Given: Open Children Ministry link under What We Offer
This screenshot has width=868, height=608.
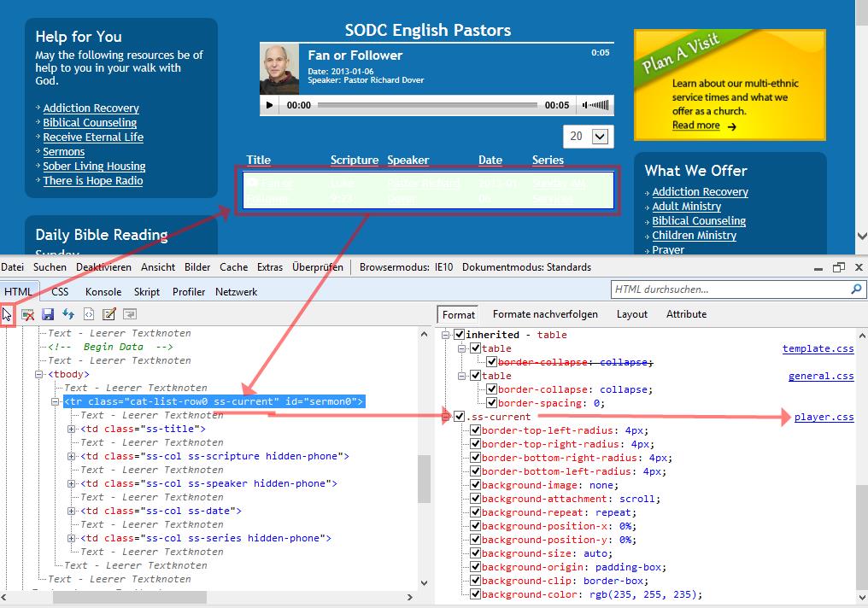Looking at the screenshot, I should [695, 235].
